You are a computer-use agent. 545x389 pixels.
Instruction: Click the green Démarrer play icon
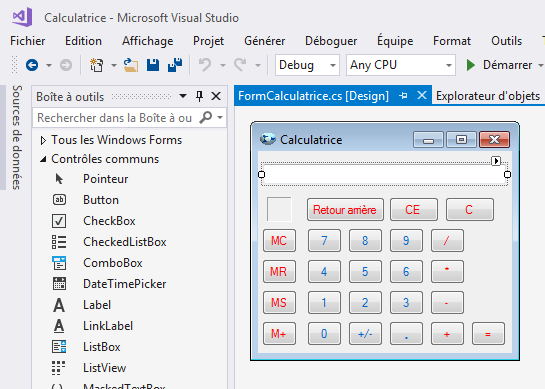(x=471, y=65)
